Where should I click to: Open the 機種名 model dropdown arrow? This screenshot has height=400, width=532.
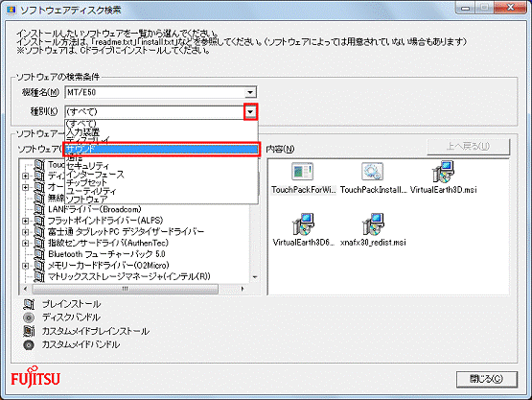click(x=250, y=92)
